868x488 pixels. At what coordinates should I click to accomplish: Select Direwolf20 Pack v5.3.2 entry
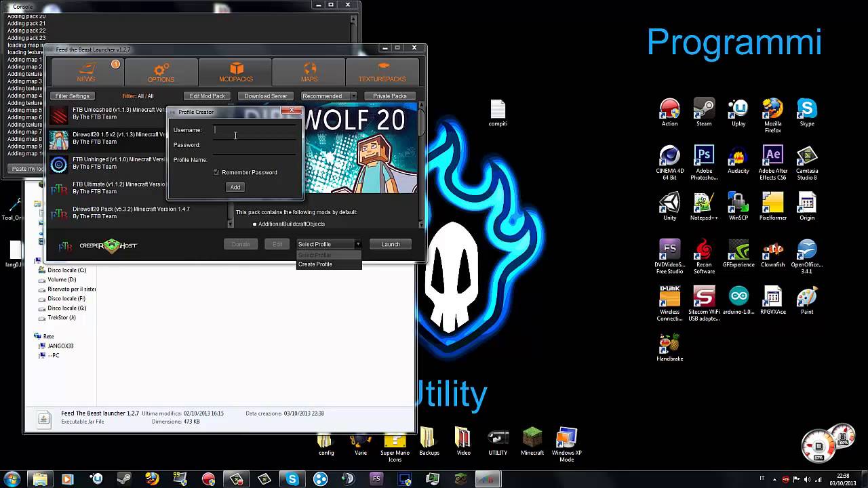pos(139,213)
